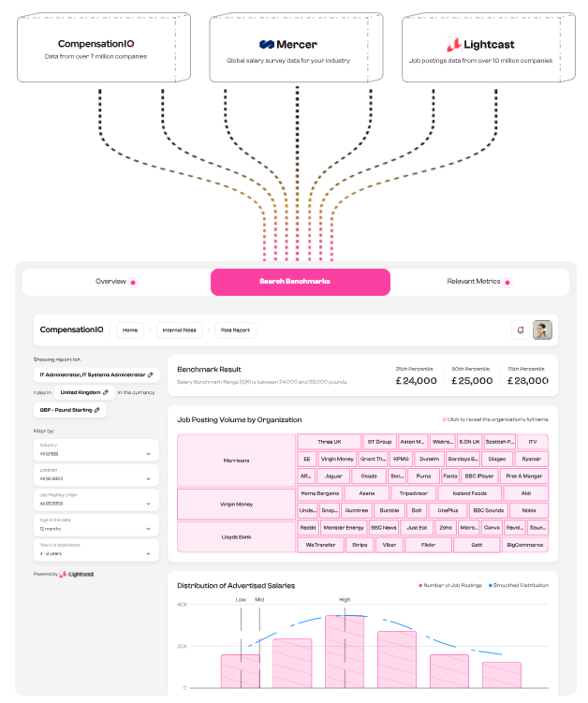Select the WeTransfer treemap cell
The image size is (588, 703).
(x=320, y=545)
